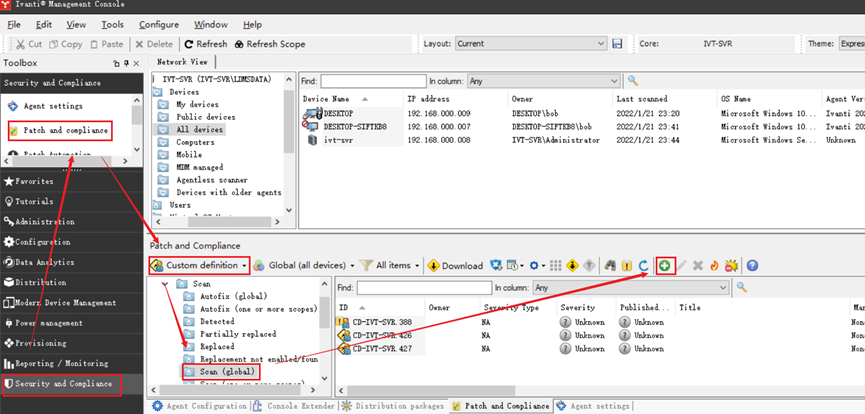Image resolution: width=865 pixels, height=414 pixels.
Task: Open the Layout combo box showing Current
Action: 531,44
